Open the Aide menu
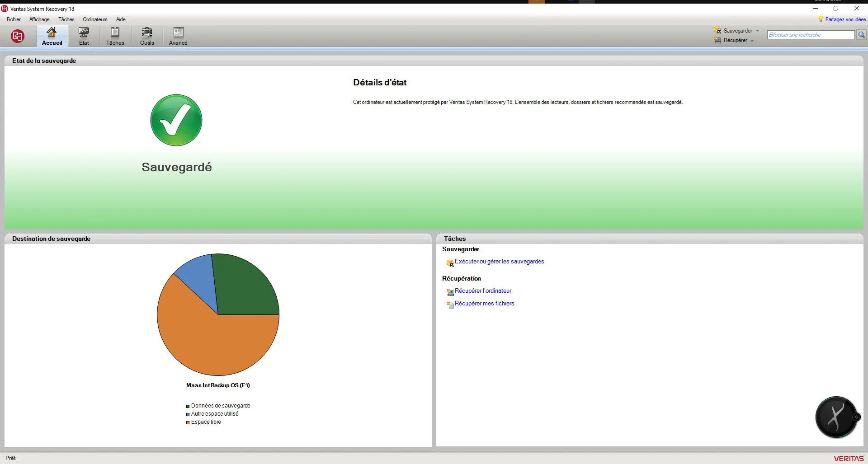The height and width of the screenshot is (464, 868). pyautogui.click(x=121, y=19)
